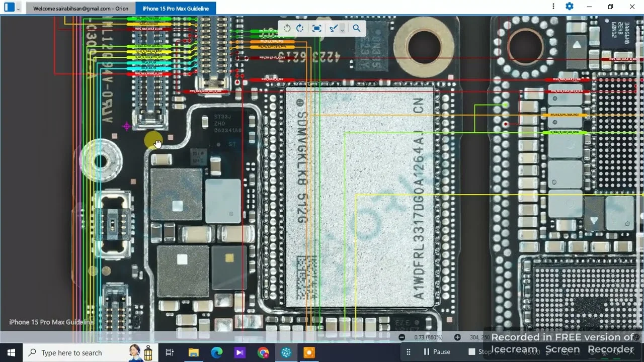Zoom in with the plus button

point(457,337)
